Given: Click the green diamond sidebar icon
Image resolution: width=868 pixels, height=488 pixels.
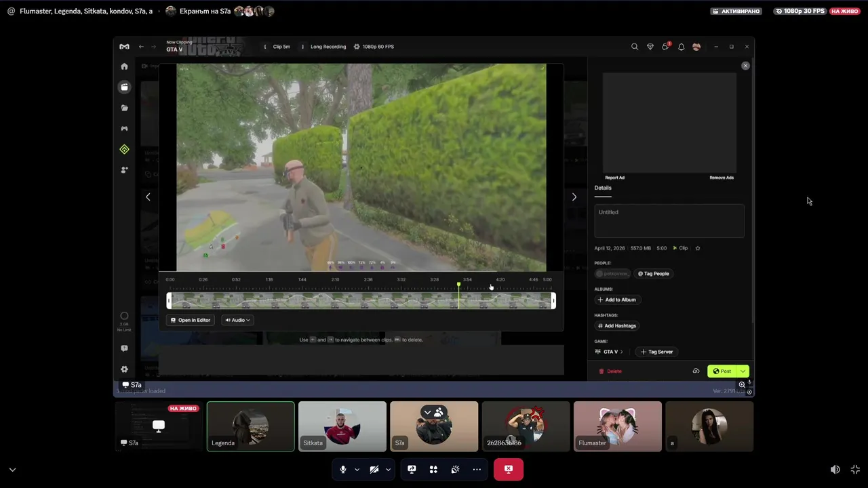Looking at the screenshot, I should 124,149.
